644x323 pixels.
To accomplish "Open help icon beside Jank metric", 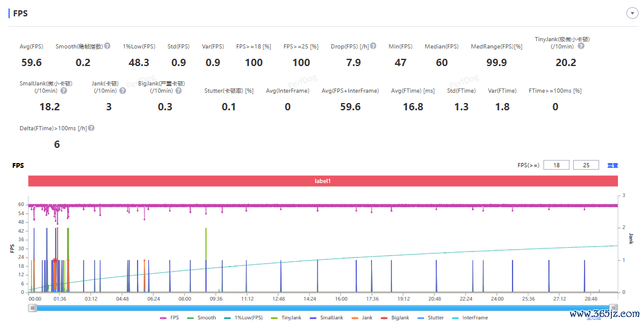I will [122, 91].
